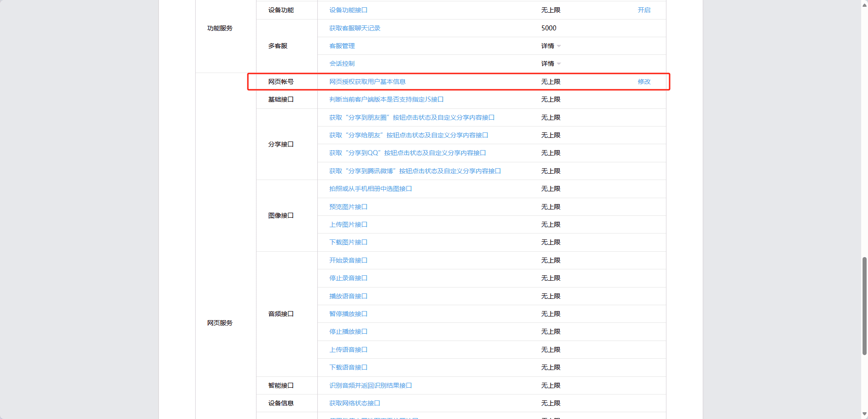868x419 pixels.
Task: Open 判断当前客户端版本是否支持指定JS接口 link
Action: tap(386, 99)
